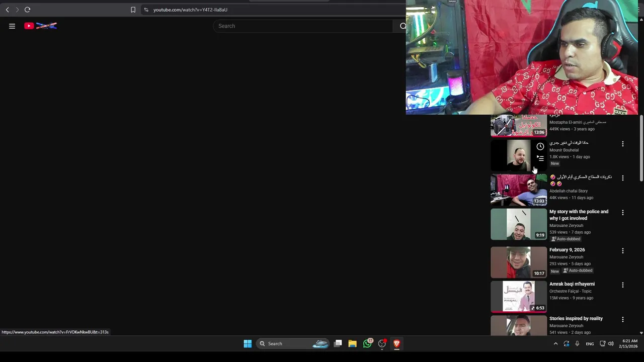Click the Abdellah chafai Story channel name

[569, 191]
